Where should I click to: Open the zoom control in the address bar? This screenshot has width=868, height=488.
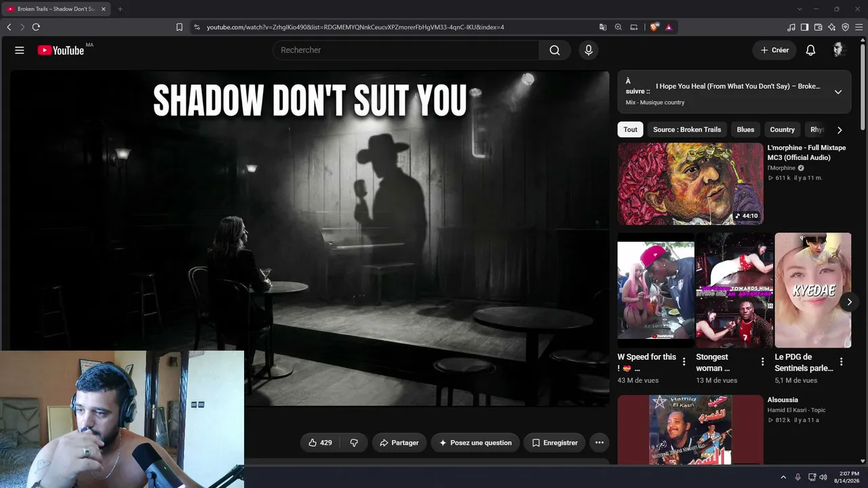pos(618,27)
